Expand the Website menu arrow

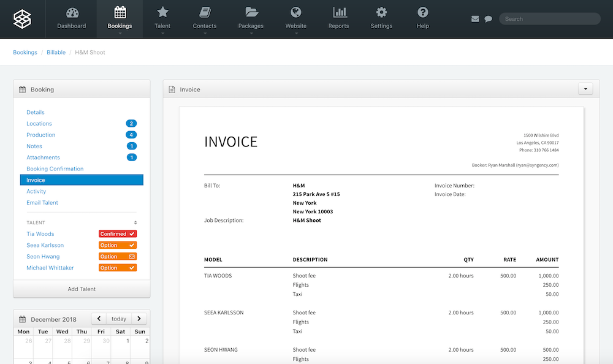296,34
